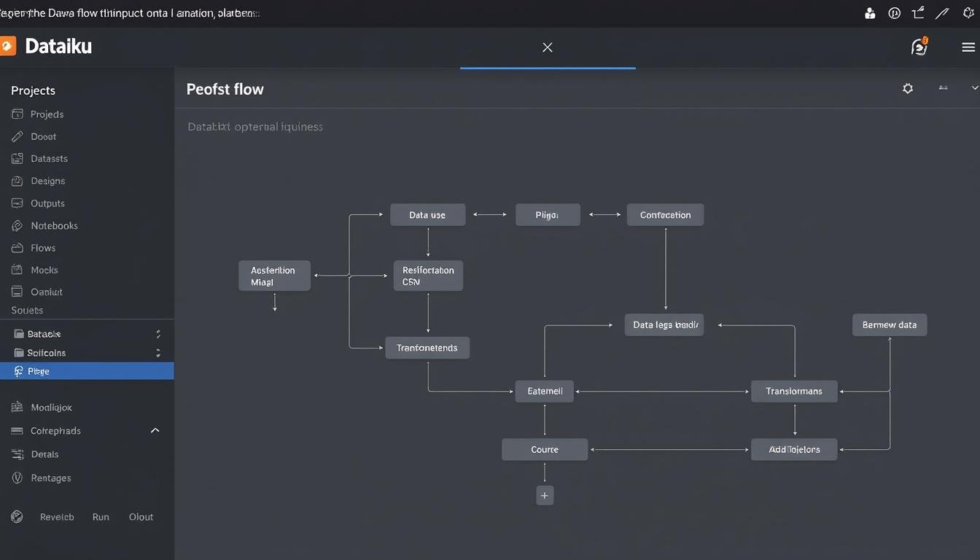Click the round icon left of Reveleb
980x560 pixels.
pos(17,517)
